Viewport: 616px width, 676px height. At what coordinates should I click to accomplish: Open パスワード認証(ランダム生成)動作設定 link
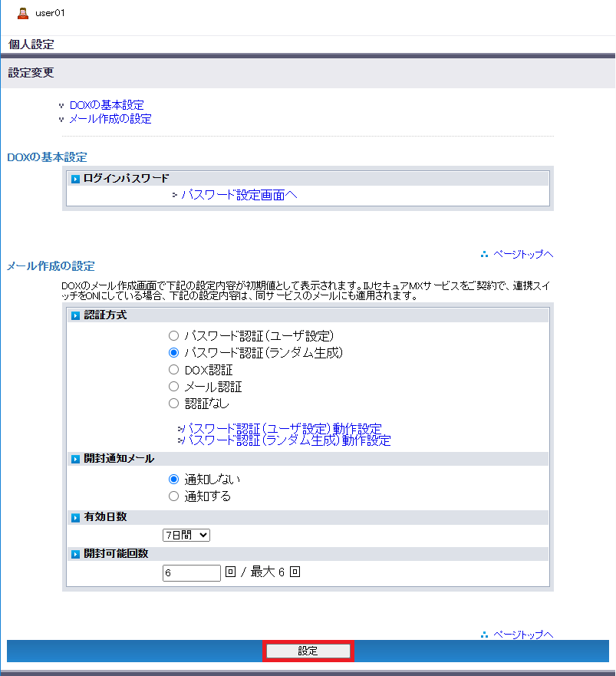click(x=289, y=440)
